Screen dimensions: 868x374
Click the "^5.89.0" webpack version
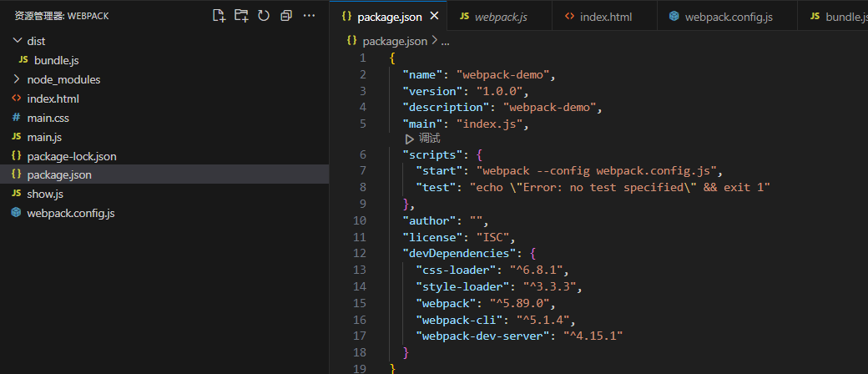pos(520,303)
